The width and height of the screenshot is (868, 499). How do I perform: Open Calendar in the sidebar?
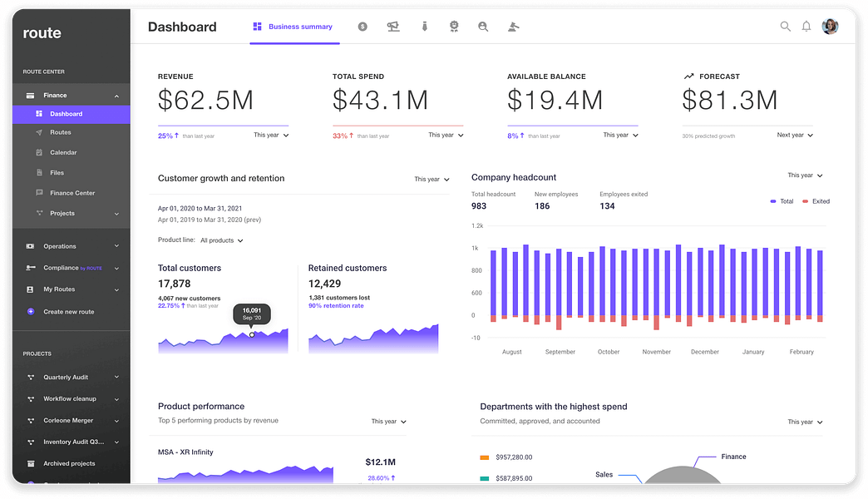click(63, 152)
